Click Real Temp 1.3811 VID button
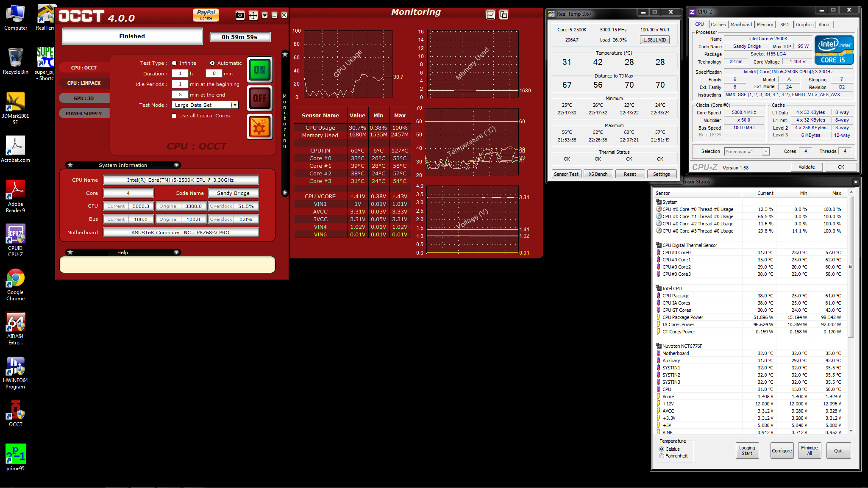Image resolution: width=868 pixels, height=488 pixels. click(x=654, y=40)
